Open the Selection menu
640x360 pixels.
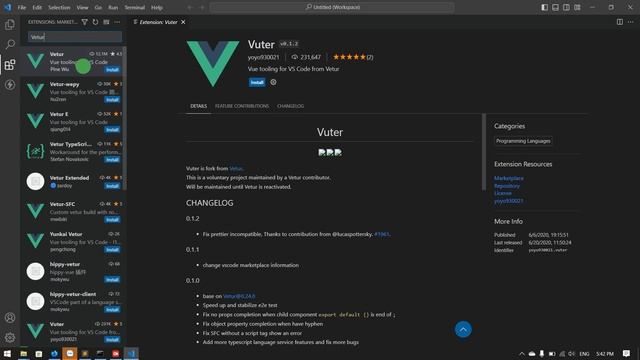point(59,7)
